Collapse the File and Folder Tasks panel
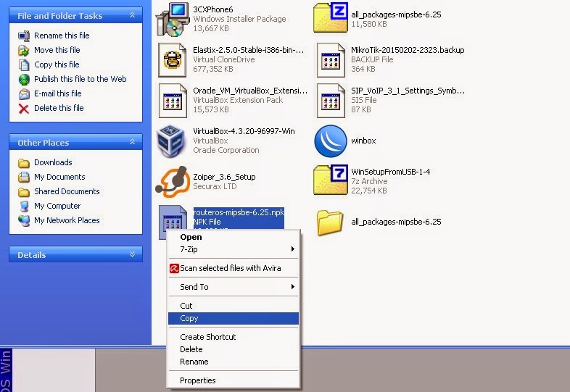This screenshot has width=570, height=392. (x=132, y=15)
